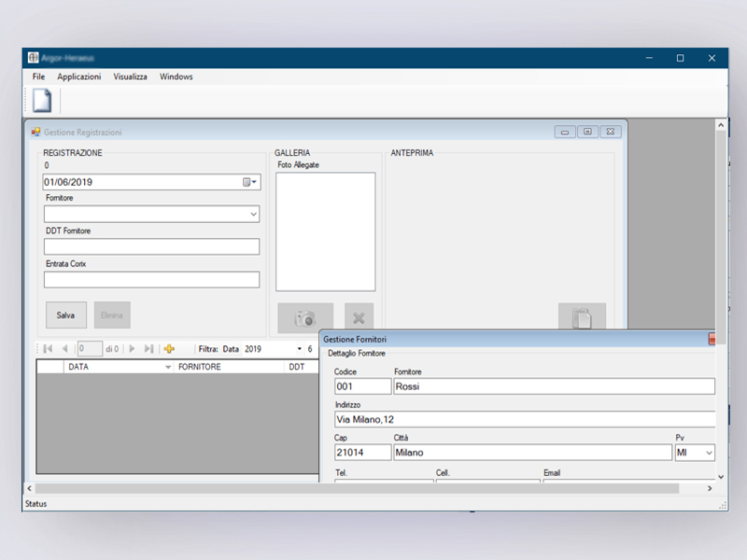Open the date picker calendar dropdown
The width and height of the screenshot is (747, 560).
(x=249, y=183)
